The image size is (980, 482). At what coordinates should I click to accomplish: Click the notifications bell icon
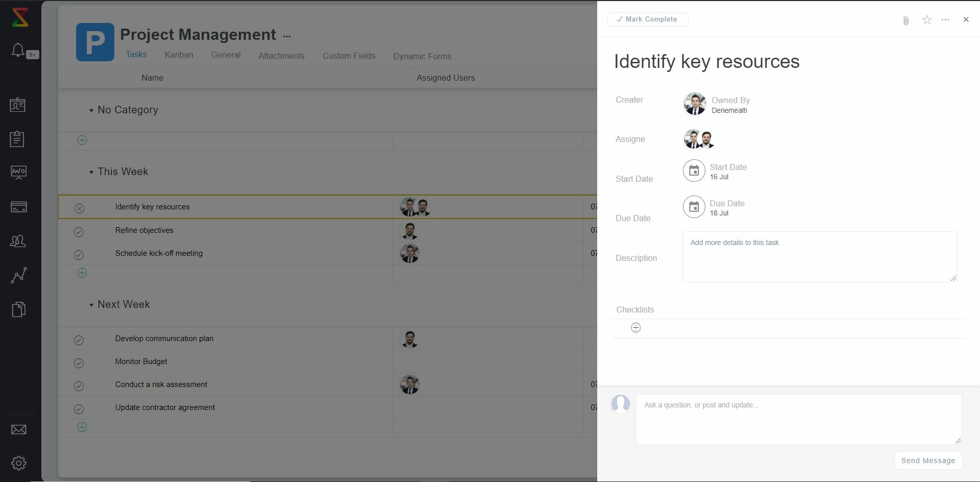point(18,50)
